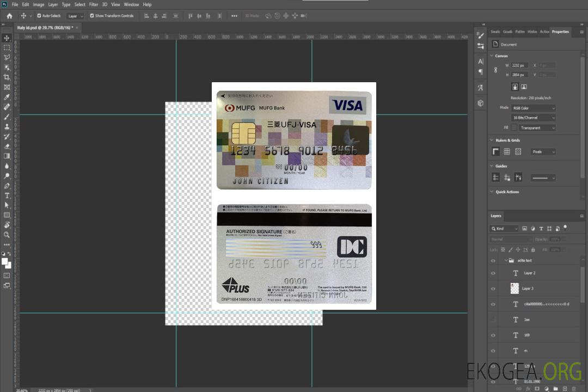Toggle the grid icon in Rulers & Grids
The width and height of the screenshot is (588, 392).
pyautogui.click(x=507, y=151)
